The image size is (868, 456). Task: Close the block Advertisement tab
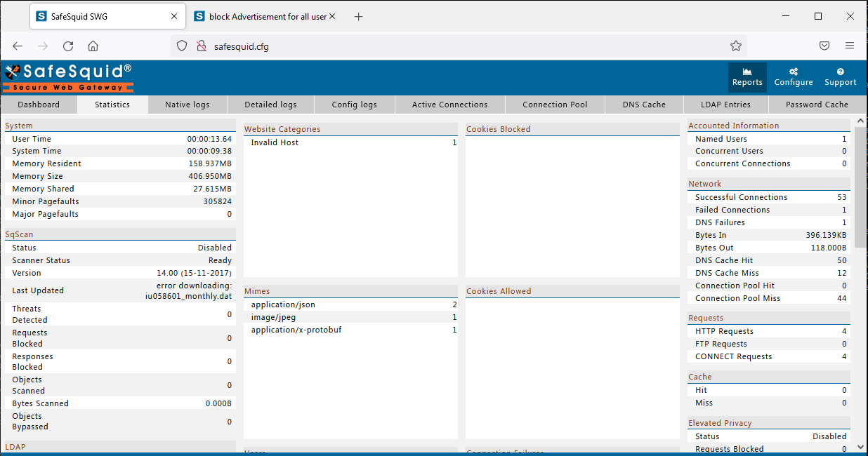[332, 16]
